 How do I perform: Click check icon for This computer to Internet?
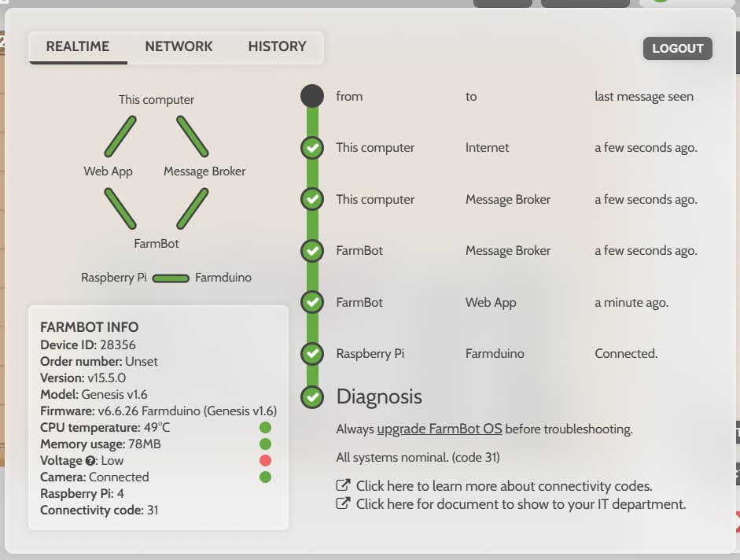coord(313,148)
